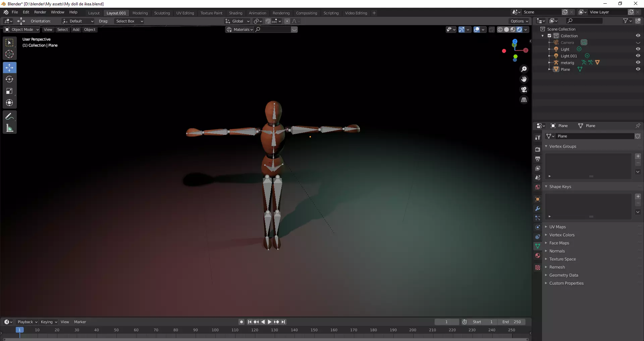This screenshot has width=644, height=341.
Task: Click the pan view hand icon
Action: [524, 79]
